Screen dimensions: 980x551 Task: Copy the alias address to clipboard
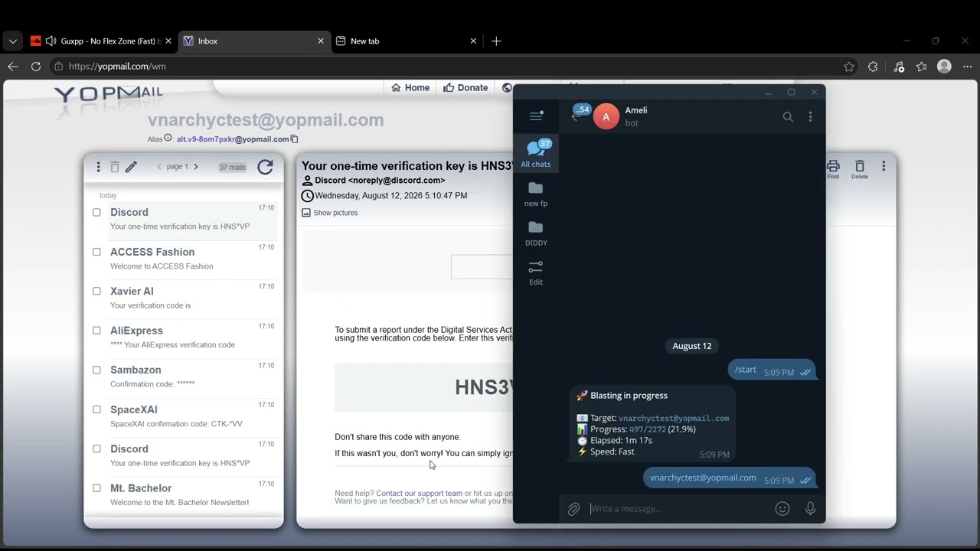tap(295, 139)
